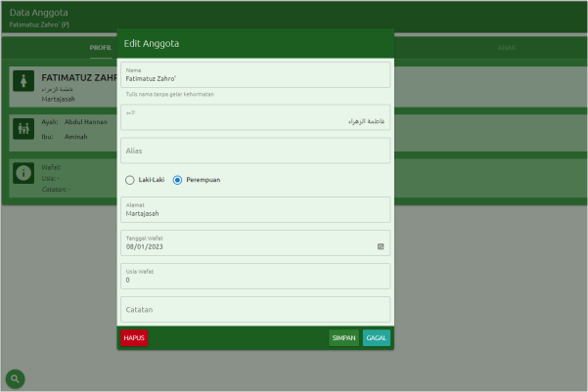Click the Alias text field
Image resolution: width=588 pixels, height=392 pixels.
[x=254, y=151]
